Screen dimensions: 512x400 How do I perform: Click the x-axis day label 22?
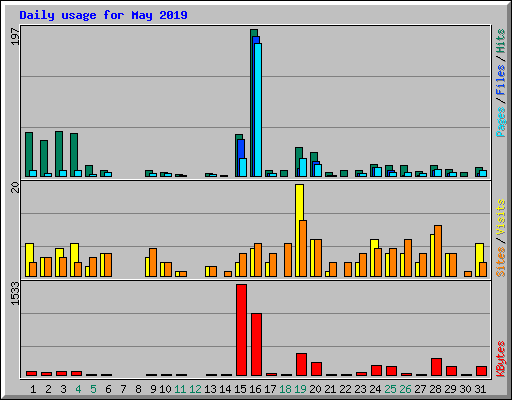(x=345, y=389)
